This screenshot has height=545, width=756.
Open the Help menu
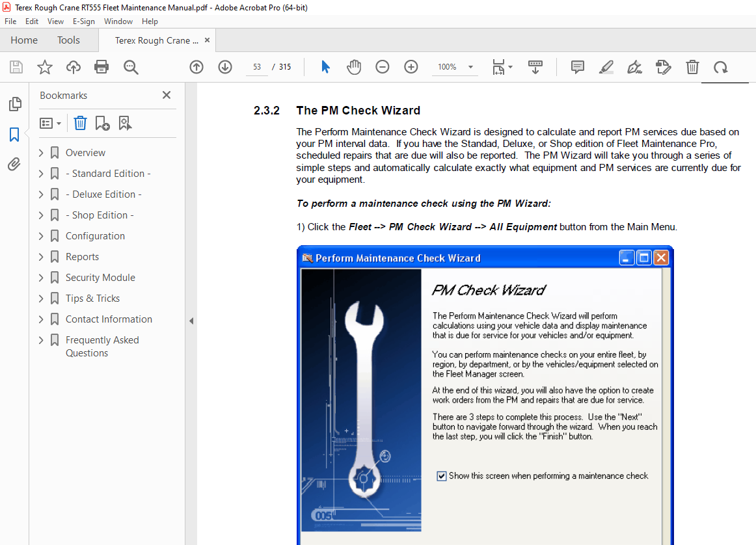(150, 21)
